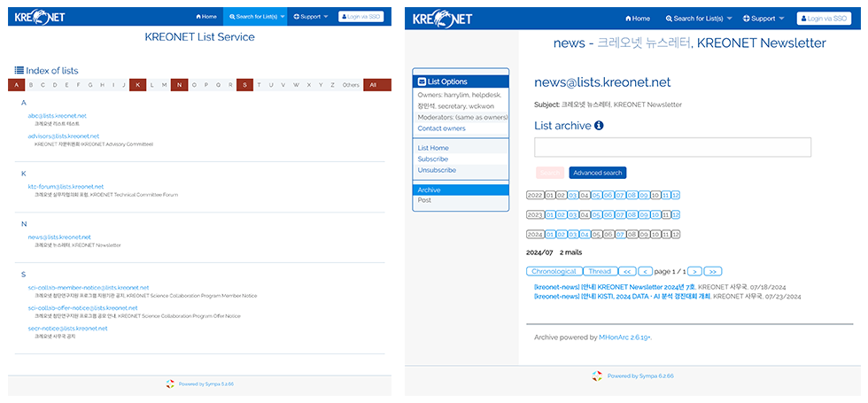Open 2023 archive month 01
The image size is (868, 403).
(x=550, y=214)
